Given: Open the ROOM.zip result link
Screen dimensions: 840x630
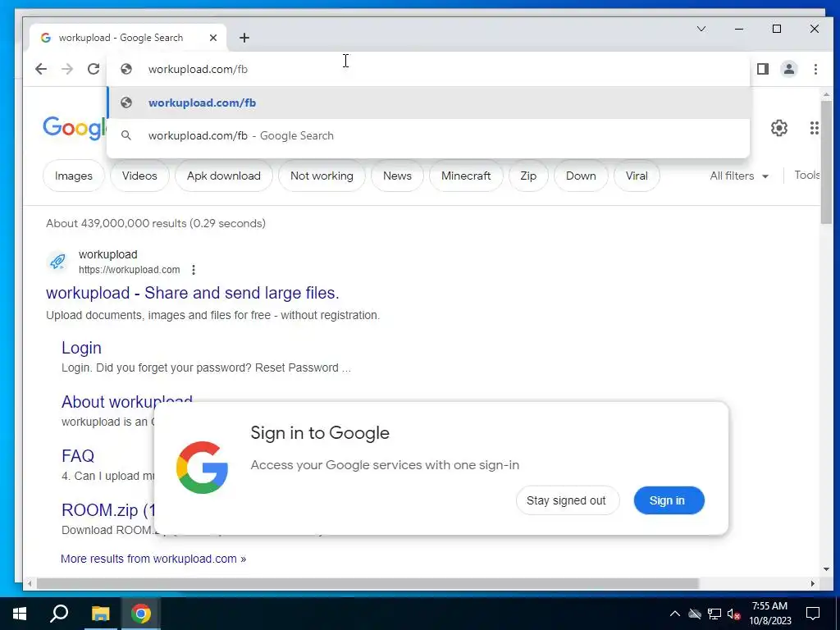Looking at the screenshot, I should point(108,510).
